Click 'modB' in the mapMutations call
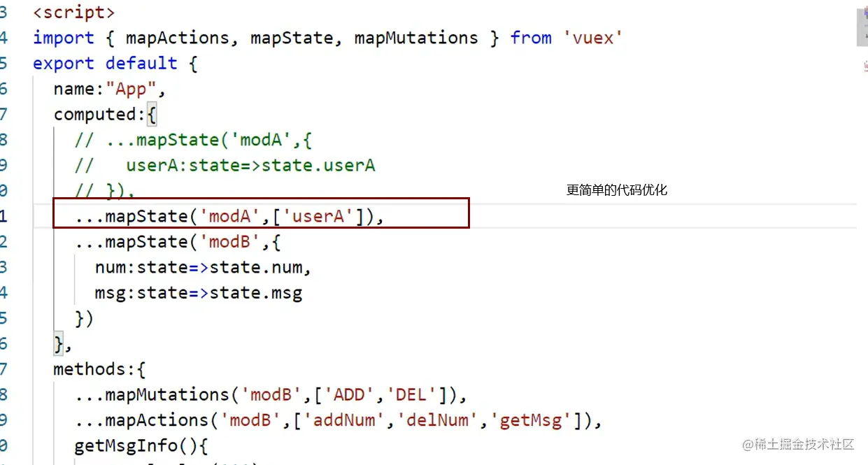This screenshot has height=465, width=868. [x=271, y=394]
